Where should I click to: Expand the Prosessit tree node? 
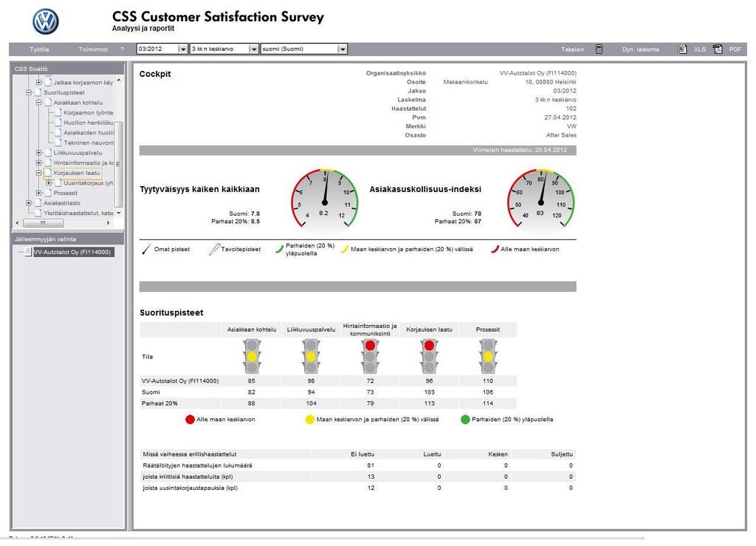[39, 192]
